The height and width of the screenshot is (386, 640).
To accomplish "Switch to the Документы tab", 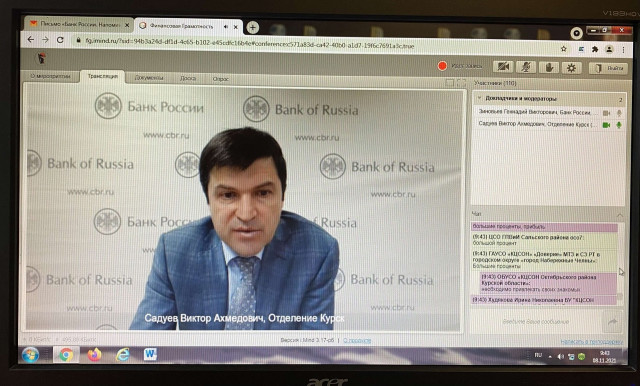I will point(149,78).
